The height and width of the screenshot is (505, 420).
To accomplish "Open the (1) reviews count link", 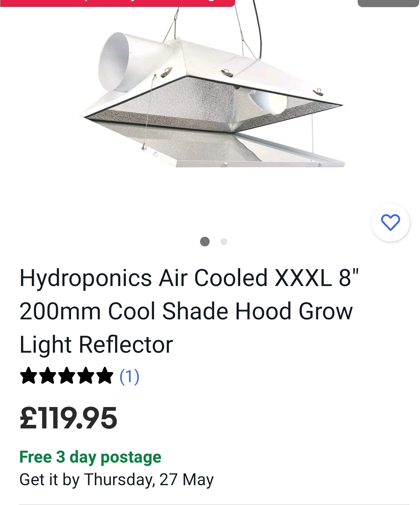I will (129, 376).
